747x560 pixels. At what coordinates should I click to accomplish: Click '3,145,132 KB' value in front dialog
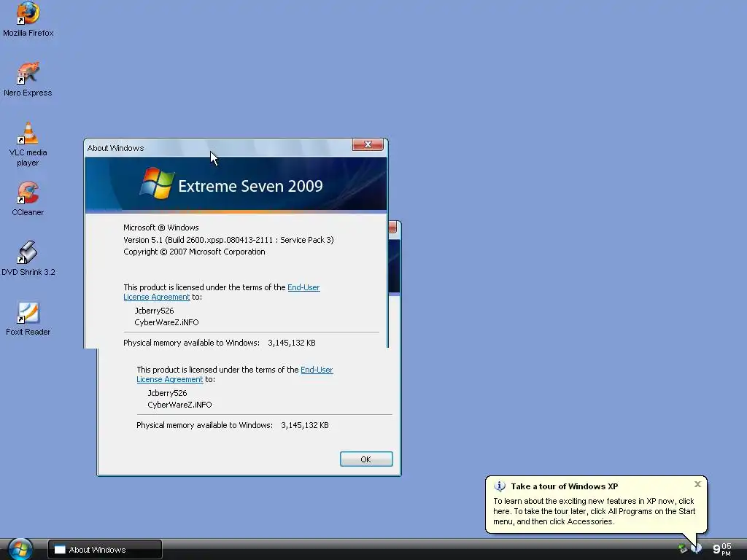point(292,343)
